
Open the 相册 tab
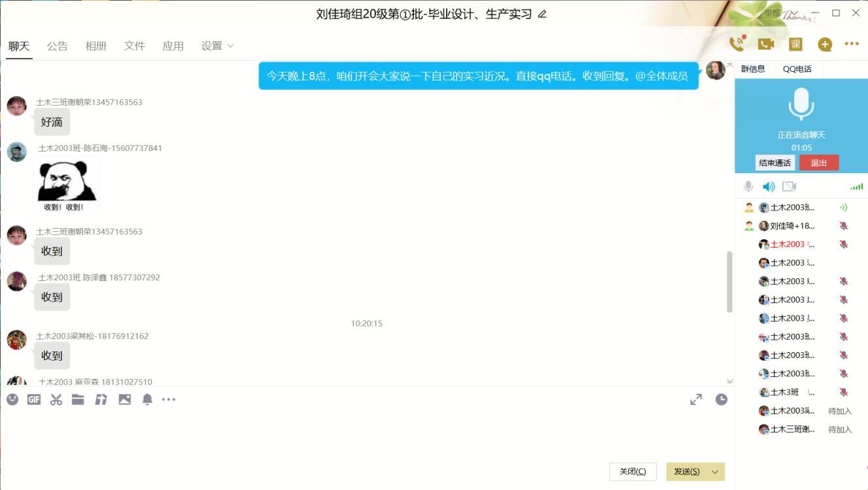pos(96,46)
